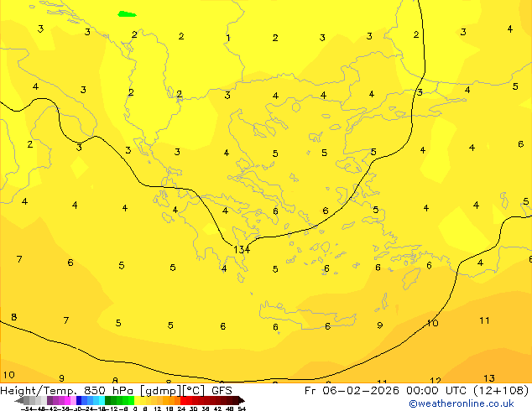Screen dimensions: 532x411
Task: Click the '(12+108)' forecast run label
Action: click(x=501, y=391)
